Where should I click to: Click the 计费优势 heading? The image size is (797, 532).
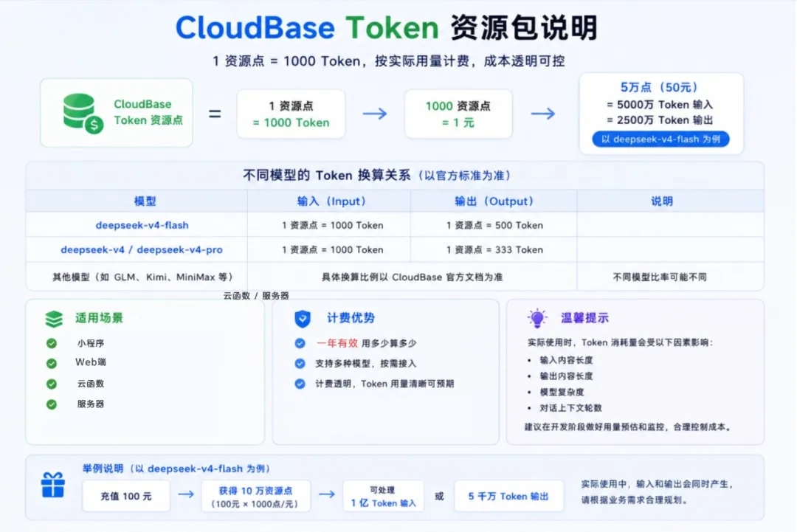coord(351,318)
